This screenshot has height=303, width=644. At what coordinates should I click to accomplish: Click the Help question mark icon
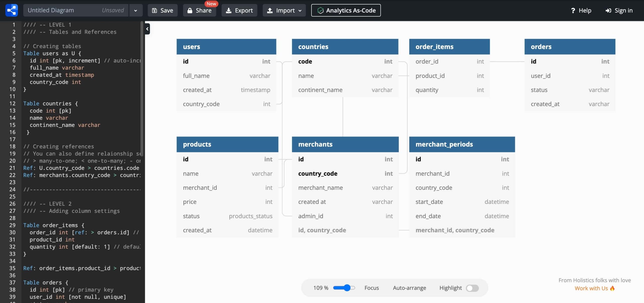573,11
